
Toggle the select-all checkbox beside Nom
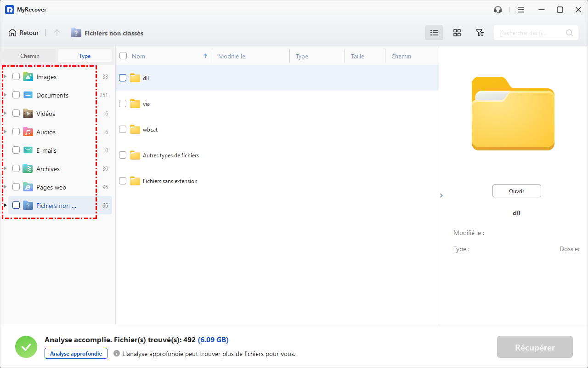pyautogui.click(x=123, y=56)
